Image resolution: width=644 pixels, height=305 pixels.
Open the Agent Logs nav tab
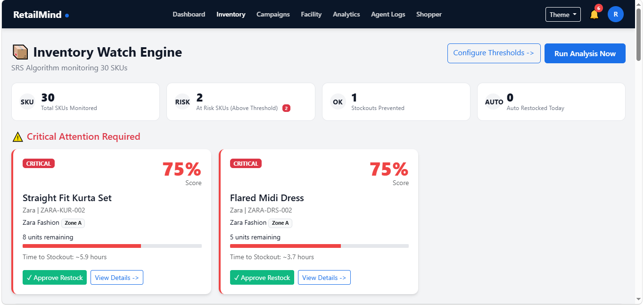388,15
